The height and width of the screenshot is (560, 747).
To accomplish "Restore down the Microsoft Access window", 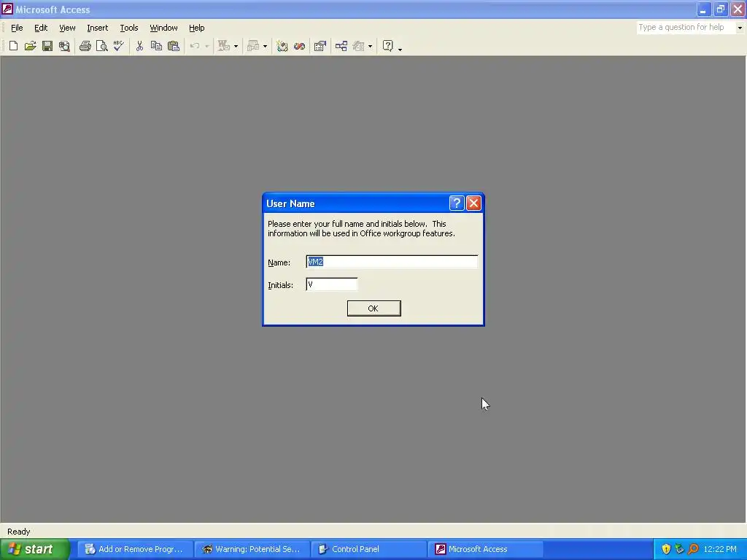I will tap(720, 9).
